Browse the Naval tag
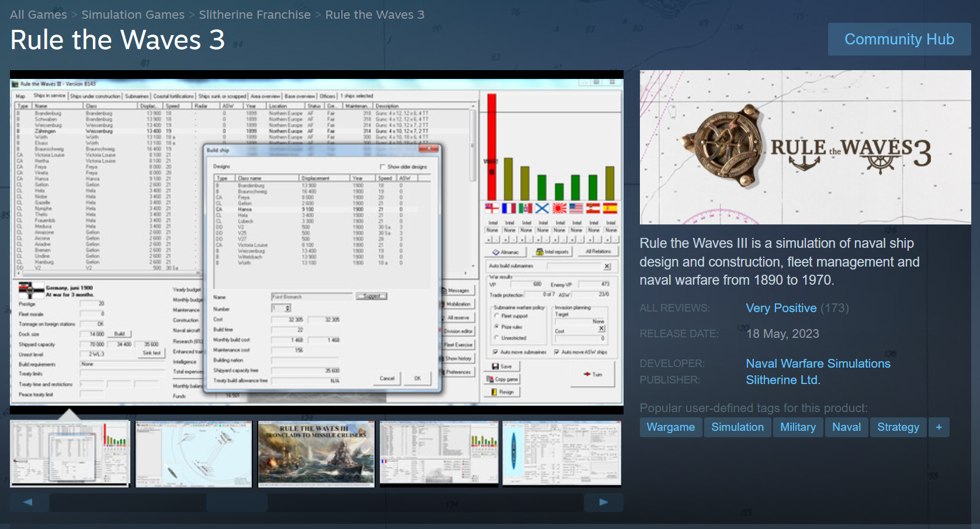Viewport: 980px width, 529px height. [x=846, y=427]
